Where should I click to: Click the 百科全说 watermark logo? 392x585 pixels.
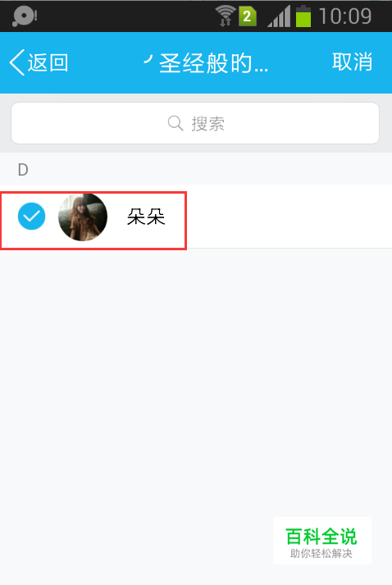[321, 537]
